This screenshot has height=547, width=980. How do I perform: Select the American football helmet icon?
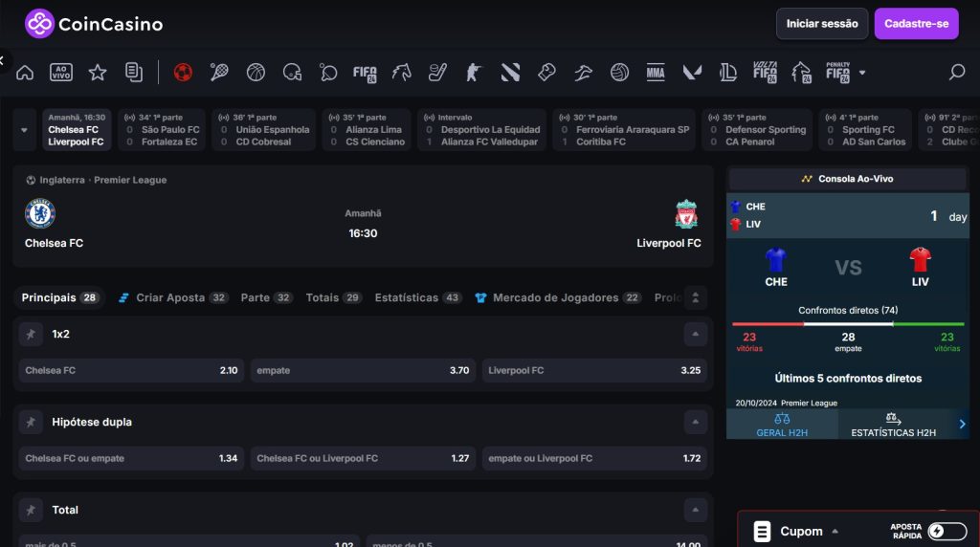[x=292, y=73]
